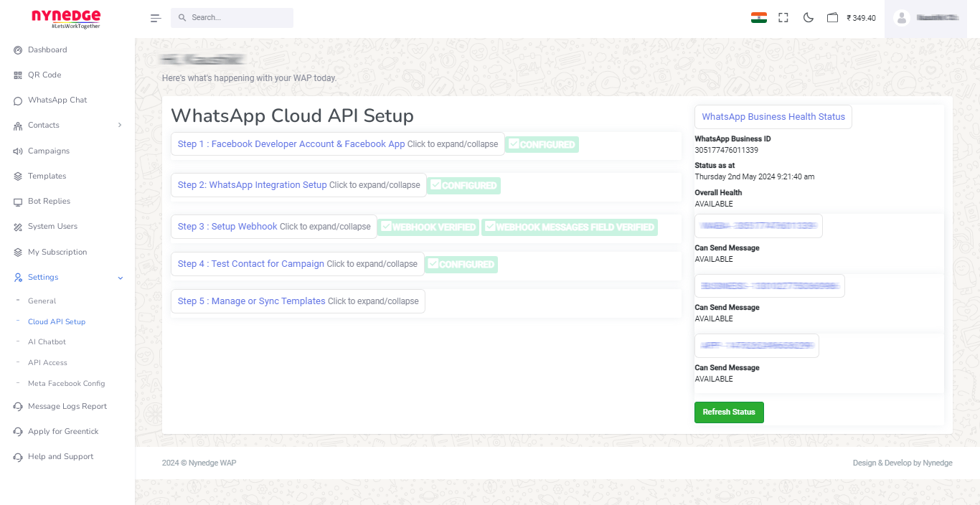Click the WEBHOOK MESSAGES FIELD VERIFIED badge
980x505 pixels.
pyautogui.click(x=570, y=227)
